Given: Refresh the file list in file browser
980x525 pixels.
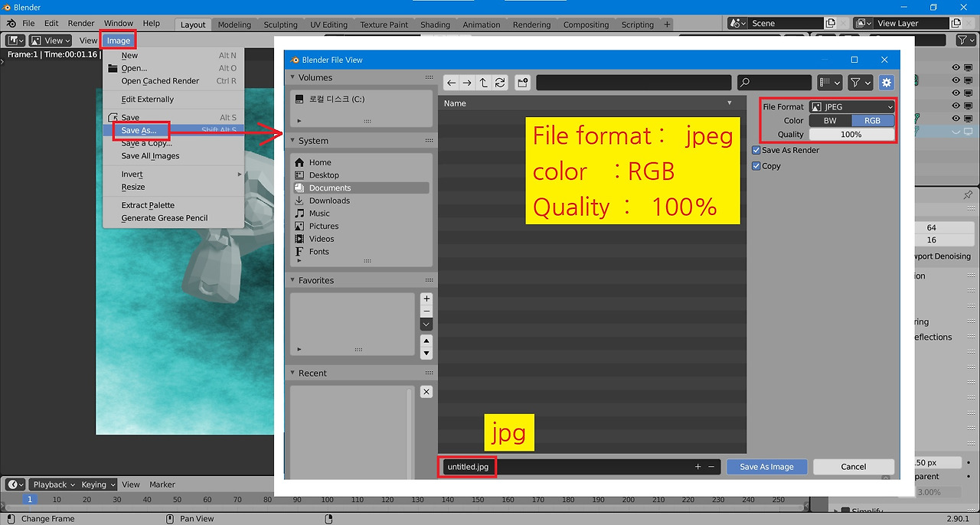Looking at the screenshot, I should tap(500, 83).
